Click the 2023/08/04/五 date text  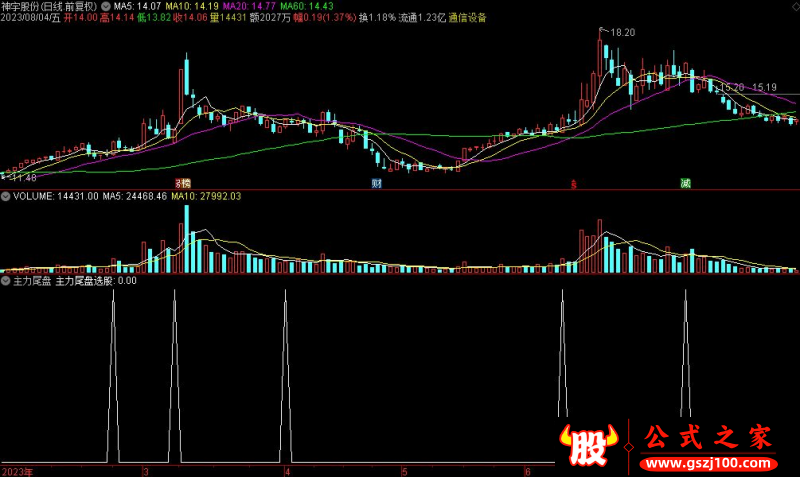pyautogui.click(x=31, y=17)
